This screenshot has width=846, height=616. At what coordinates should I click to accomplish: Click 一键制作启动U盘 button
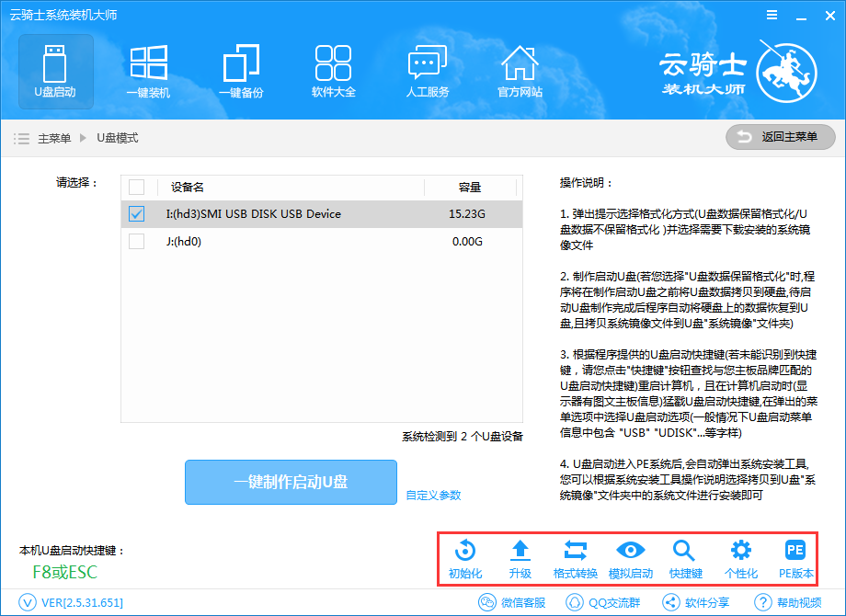pyautogui.click(x=291, y=483)
